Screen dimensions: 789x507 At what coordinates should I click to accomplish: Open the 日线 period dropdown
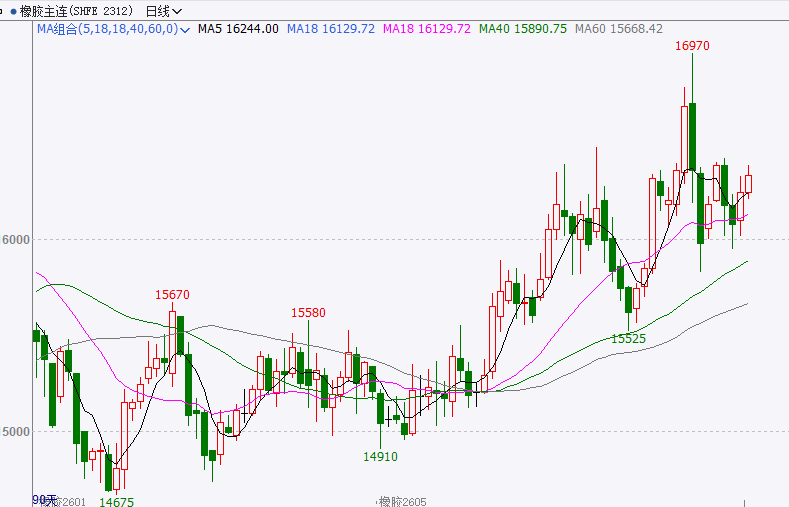click(163, 11)
